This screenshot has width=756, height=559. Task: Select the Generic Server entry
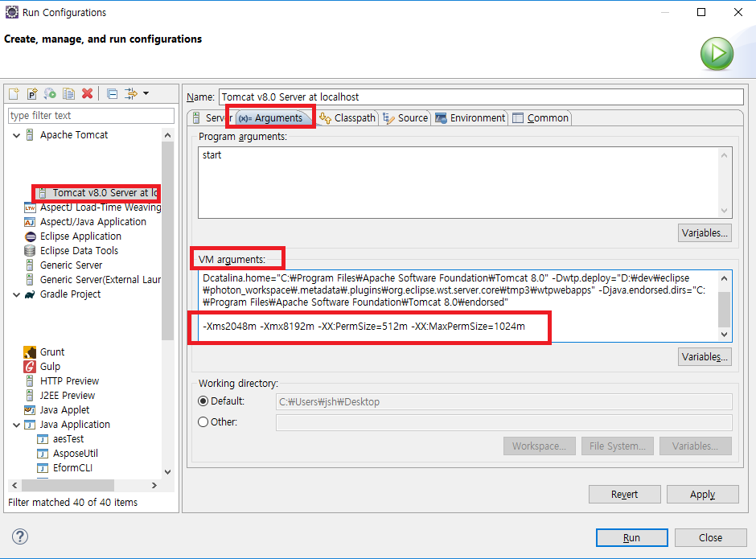[x=64, y=265]
